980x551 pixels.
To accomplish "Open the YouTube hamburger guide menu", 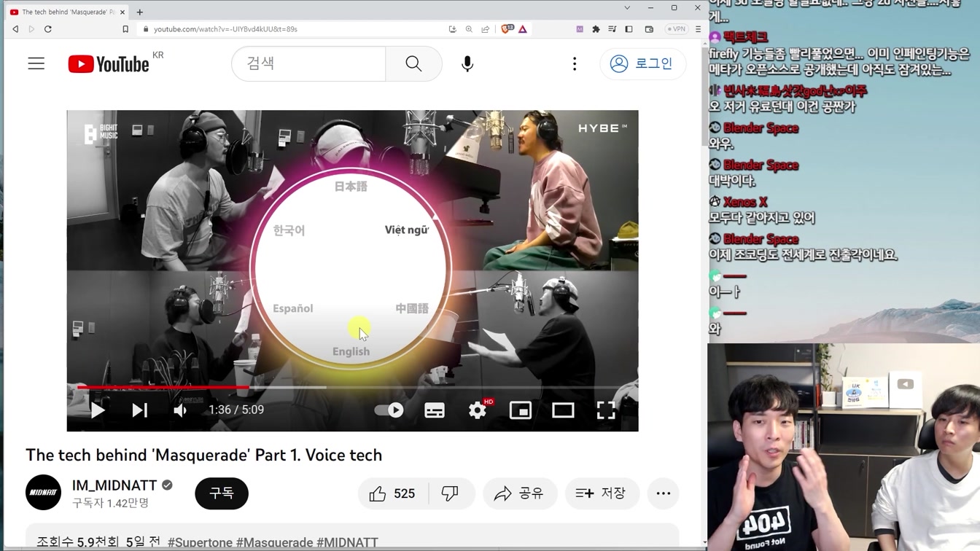I will coord(36,63).
